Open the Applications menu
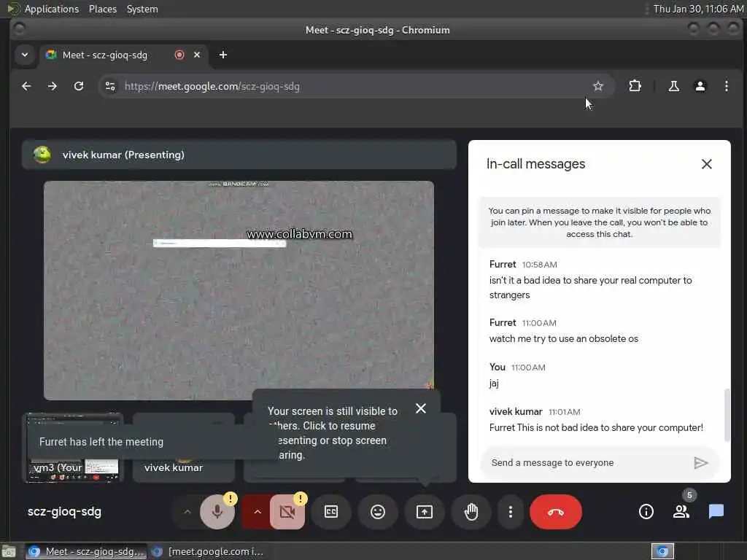747x560 pixels. pyautogui.click(x=51, y=9)
